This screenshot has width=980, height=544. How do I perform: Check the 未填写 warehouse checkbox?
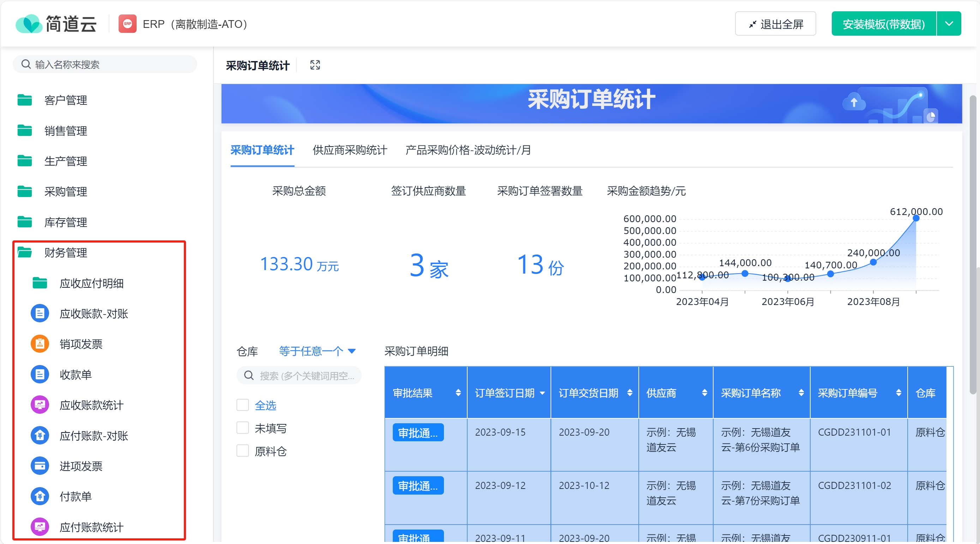pyautogui.click(x=243, y=428)
